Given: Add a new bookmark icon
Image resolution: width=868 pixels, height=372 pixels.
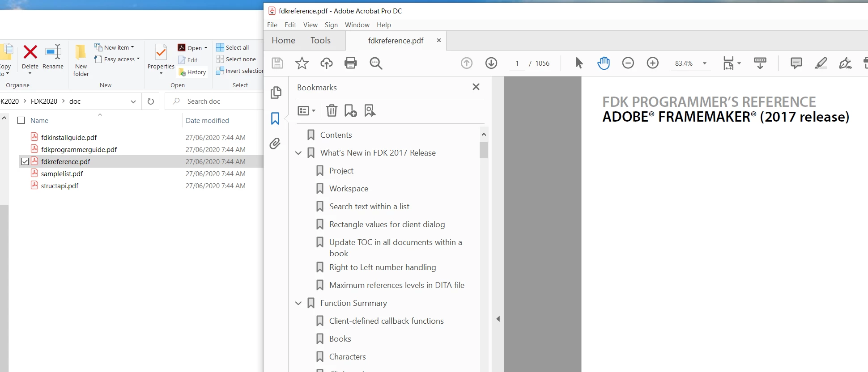Looking at the screenshot, I should [x=350, y=110].
